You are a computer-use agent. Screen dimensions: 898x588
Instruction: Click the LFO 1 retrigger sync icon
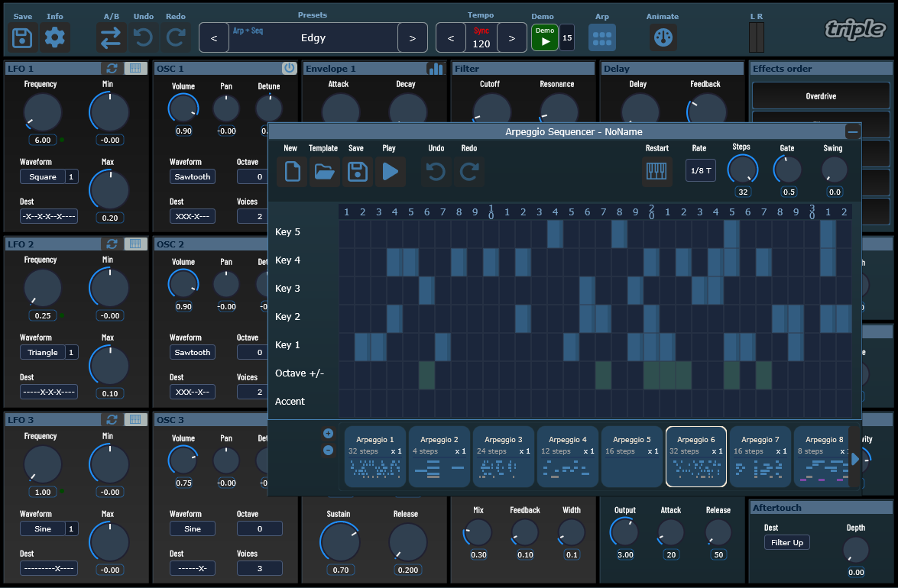click(112, 68)
